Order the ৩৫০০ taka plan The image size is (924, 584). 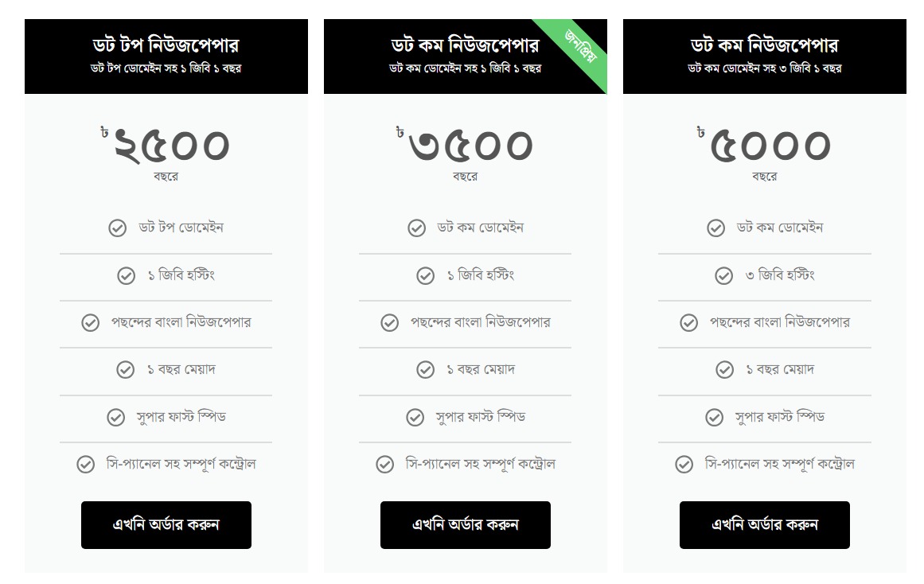click(465, 524)
